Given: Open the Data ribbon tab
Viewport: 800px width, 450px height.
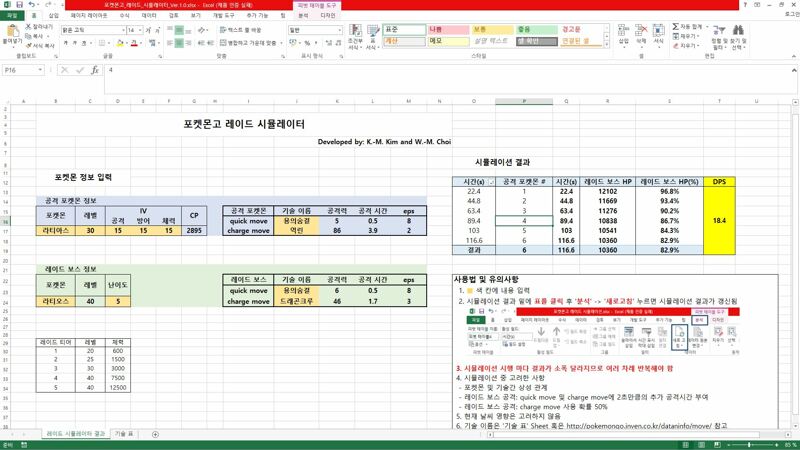Looking at the screenshot, I should click(149, 15).
